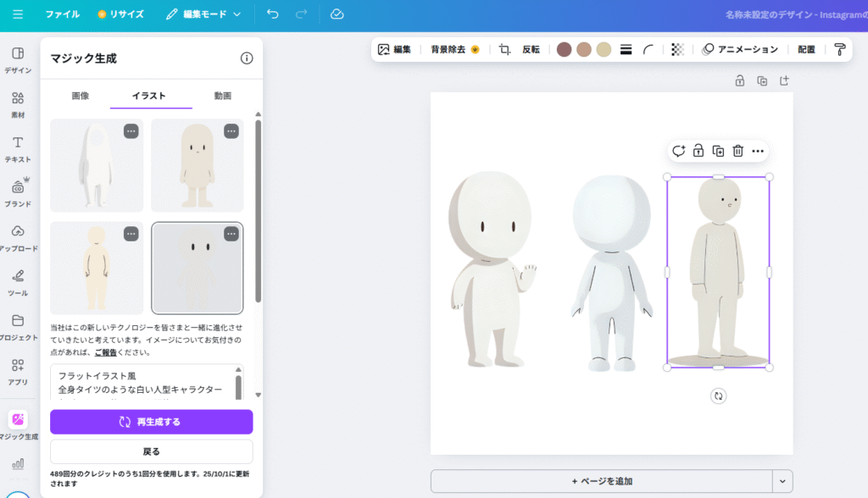Select the corner rounding icon
This screenshot has height=498, width=868.
click(648, 50)
